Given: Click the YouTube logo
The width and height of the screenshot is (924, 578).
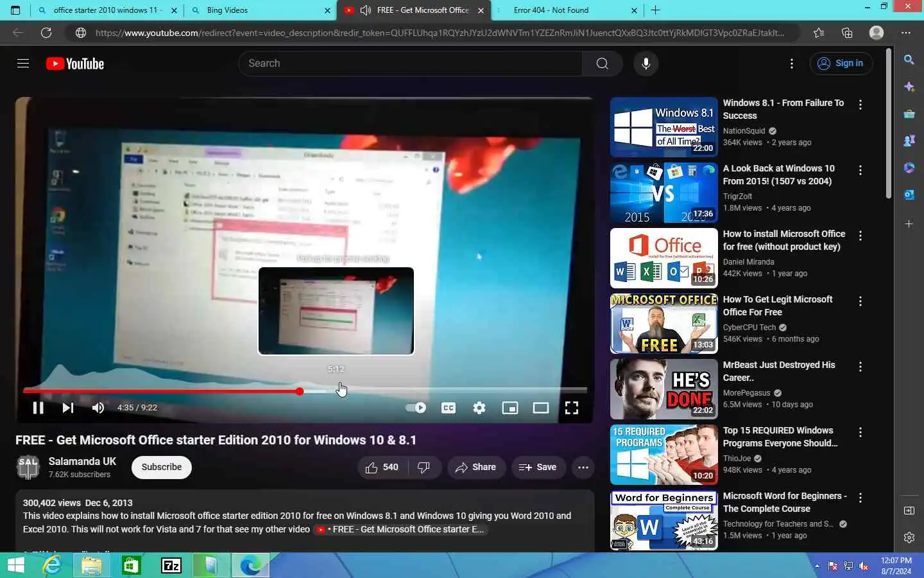Looking at the screenshot, I should coord(75,64).
